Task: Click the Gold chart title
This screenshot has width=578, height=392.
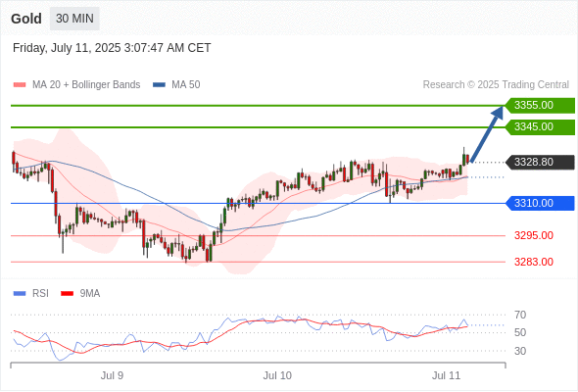Action: [x=26, y=19]
